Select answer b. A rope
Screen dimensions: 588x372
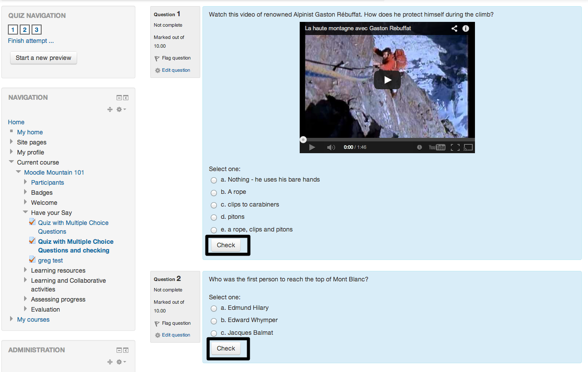(214, 193)
